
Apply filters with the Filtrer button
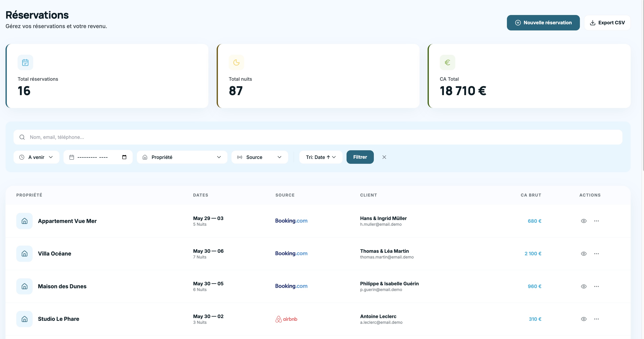click(x=360, y=157)
